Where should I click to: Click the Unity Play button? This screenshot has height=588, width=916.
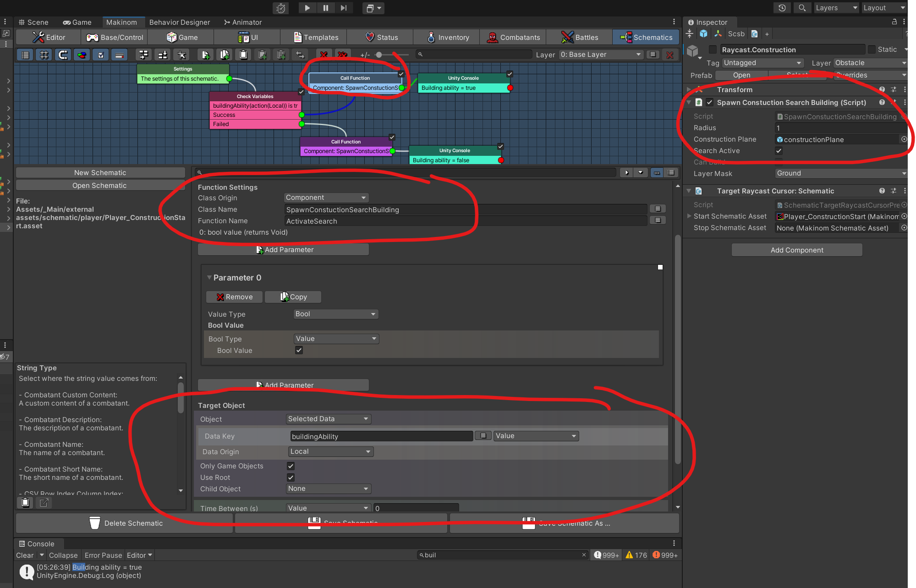[x=307, y=8]
